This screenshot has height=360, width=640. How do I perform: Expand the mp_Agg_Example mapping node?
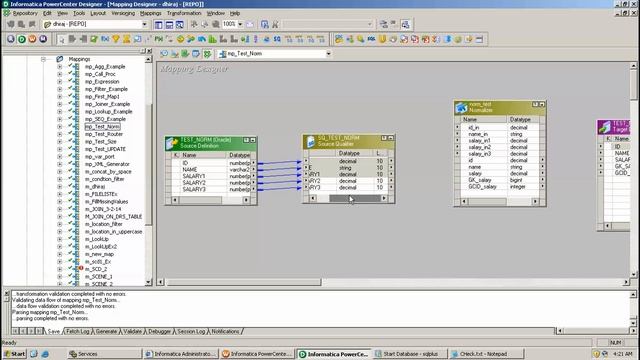coord(60,67)
